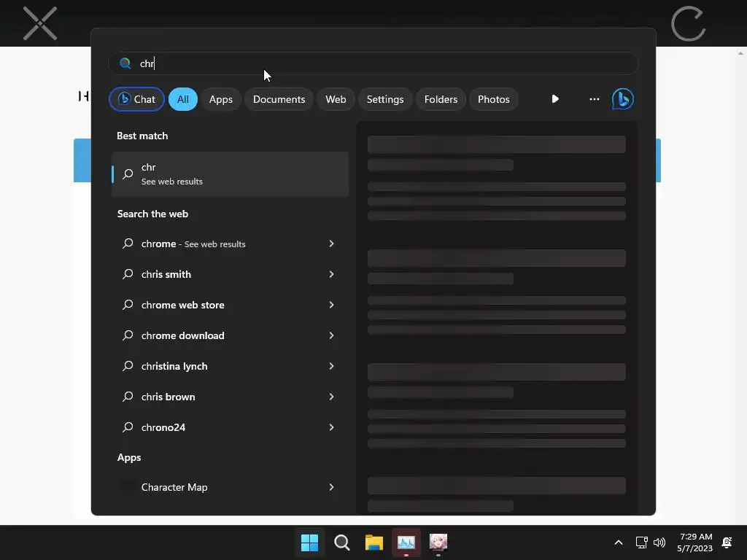
Task: Switch to the Documents filter
Action: point(279,99)
